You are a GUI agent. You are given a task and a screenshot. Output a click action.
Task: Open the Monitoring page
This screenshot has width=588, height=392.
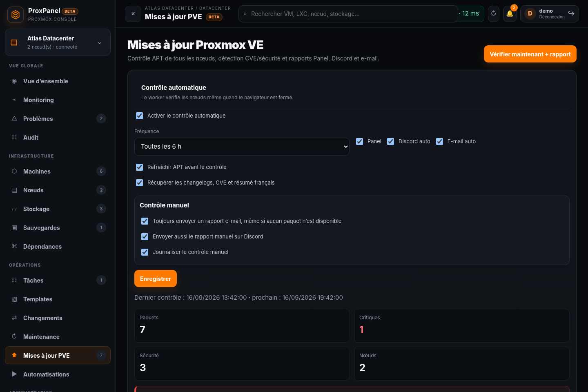(x=58, y=100)
